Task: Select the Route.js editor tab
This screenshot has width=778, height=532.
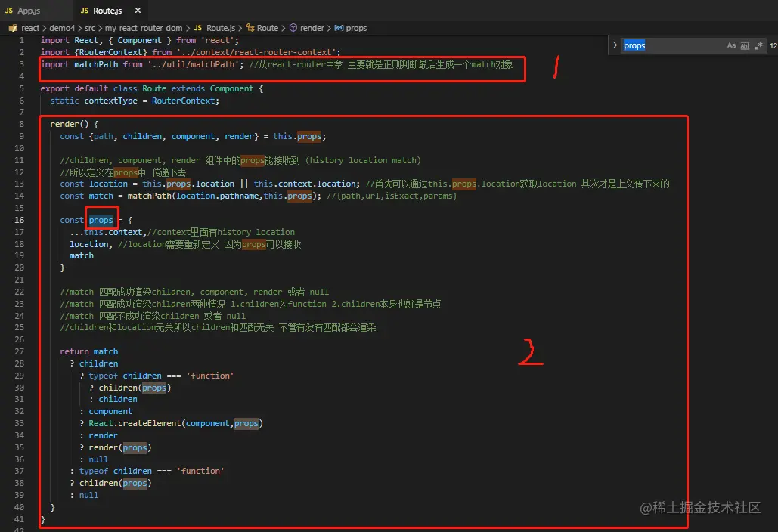Action: click(x=102, y=11)
